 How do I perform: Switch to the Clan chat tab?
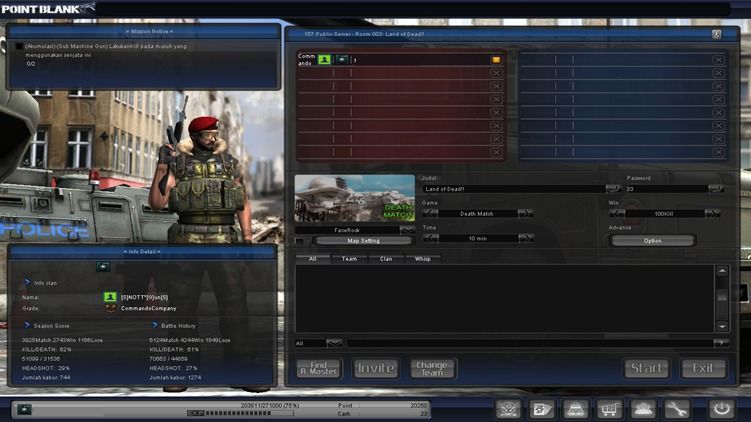[386, 259]
